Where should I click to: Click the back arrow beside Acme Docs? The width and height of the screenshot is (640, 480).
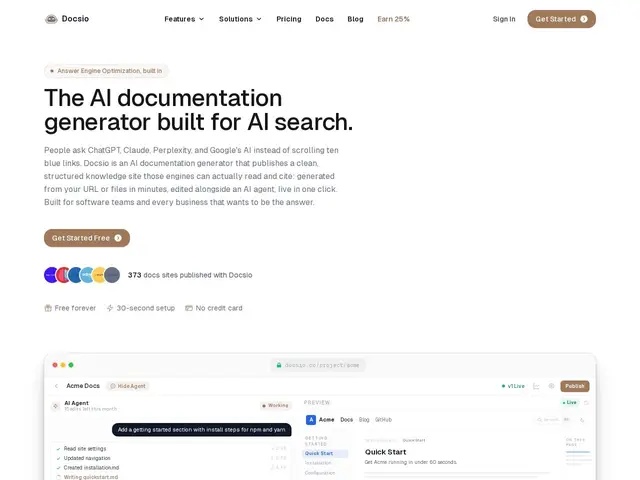pyautogui.click(x=56, y=386)
